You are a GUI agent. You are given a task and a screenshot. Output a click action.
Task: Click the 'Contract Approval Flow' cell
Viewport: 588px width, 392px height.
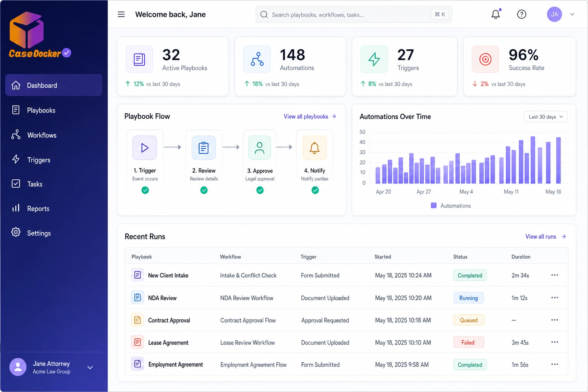248,320
